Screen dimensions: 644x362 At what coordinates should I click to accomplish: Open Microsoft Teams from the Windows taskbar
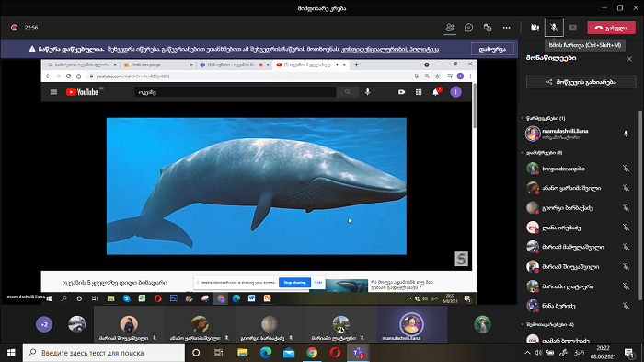[x=358, y=353]
